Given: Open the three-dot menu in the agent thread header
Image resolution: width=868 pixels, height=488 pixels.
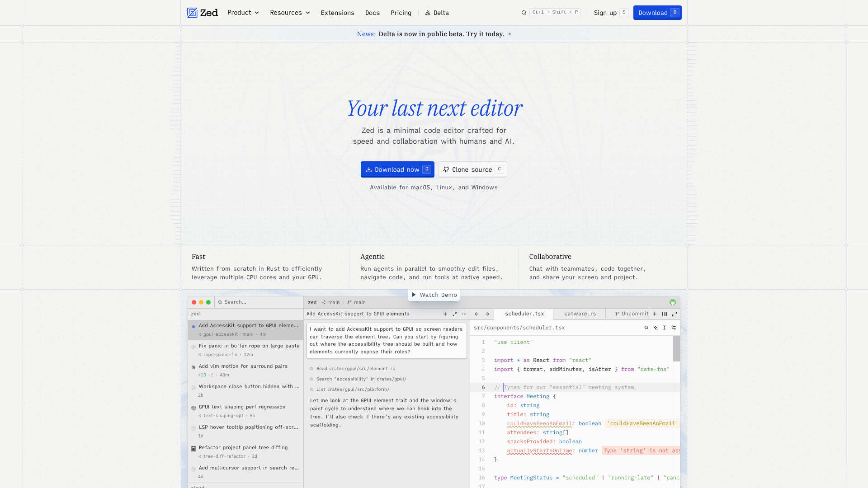Looking at the screenshot, I should click(464, 314).
